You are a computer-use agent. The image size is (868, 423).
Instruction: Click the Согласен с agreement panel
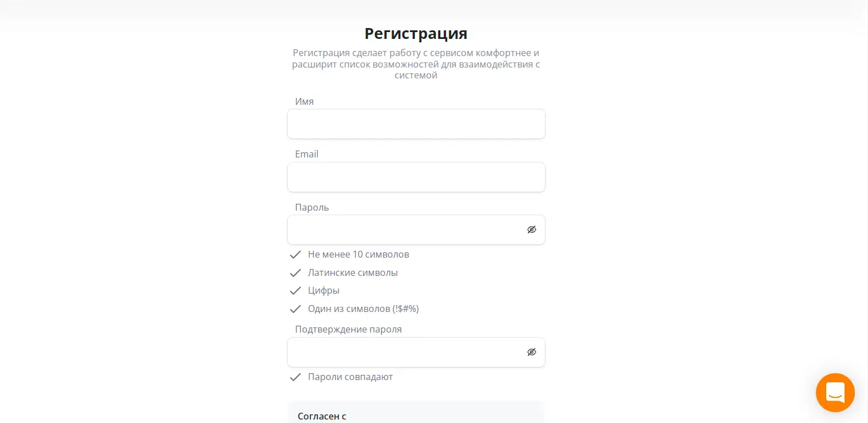[416, 412]
